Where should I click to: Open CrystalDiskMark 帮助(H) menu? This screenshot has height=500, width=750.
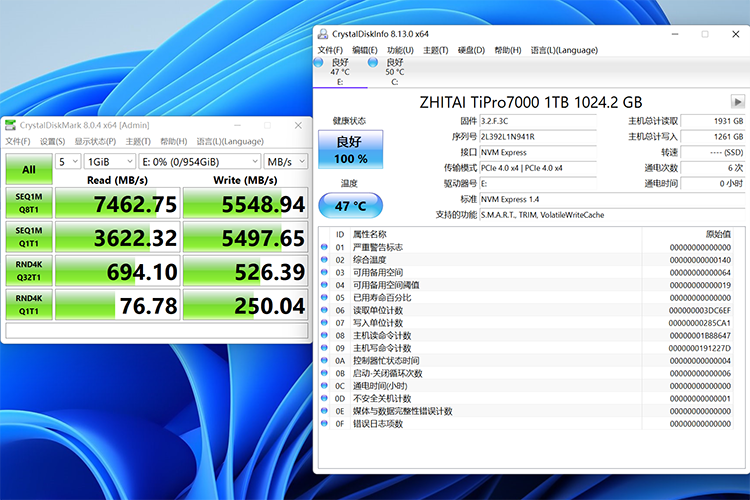point(173,141)
